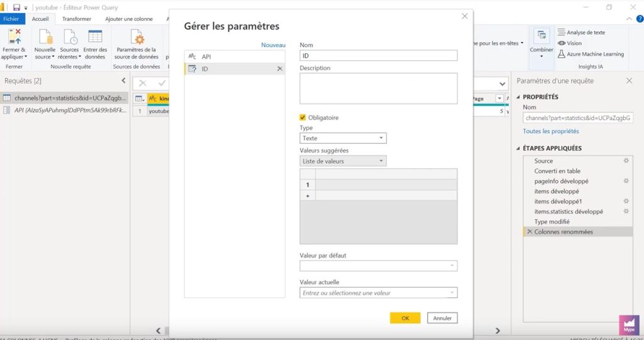Open the Nouvelle source icon
644x340 pixels.
tap(45, 36)
